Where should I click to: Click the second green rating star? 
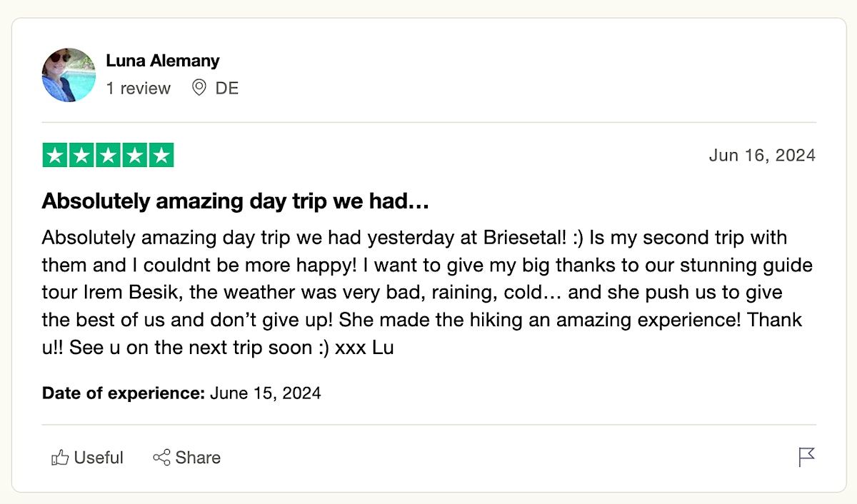point(81,156)
